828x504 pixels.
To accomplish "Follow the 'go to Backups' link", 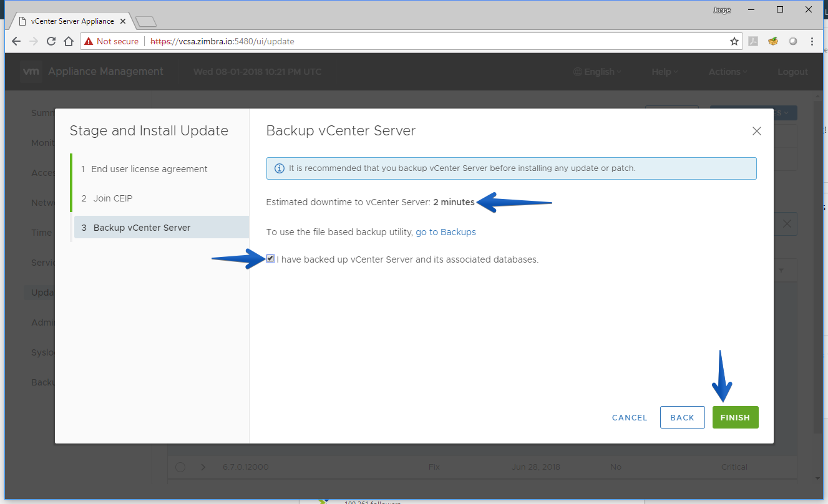I will click(x=446, y=232).
